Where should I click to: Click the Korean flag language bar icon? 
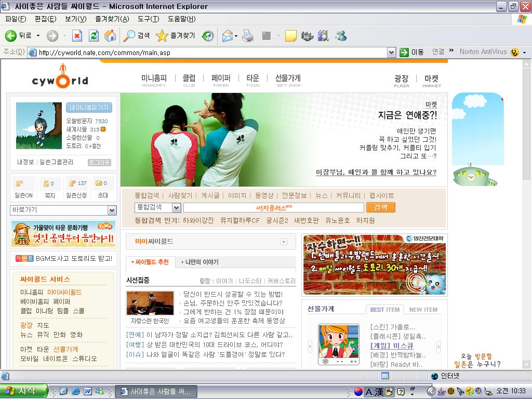click(x=358, y=392)
